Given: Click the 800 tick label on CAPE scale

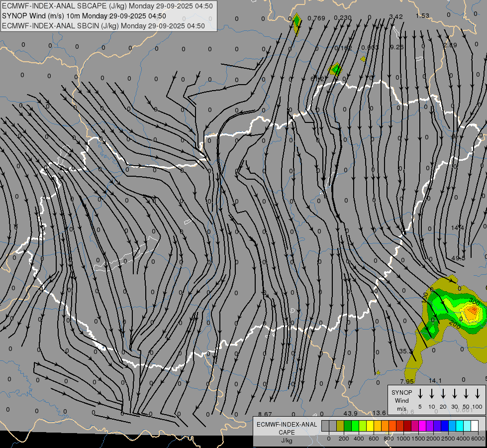Looking at the screenshot, I should (389, 439).
